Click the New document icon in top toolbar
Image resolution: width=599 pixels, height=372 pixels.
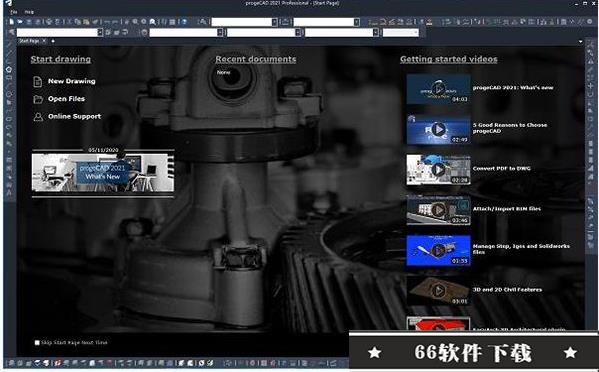[11, 22]
